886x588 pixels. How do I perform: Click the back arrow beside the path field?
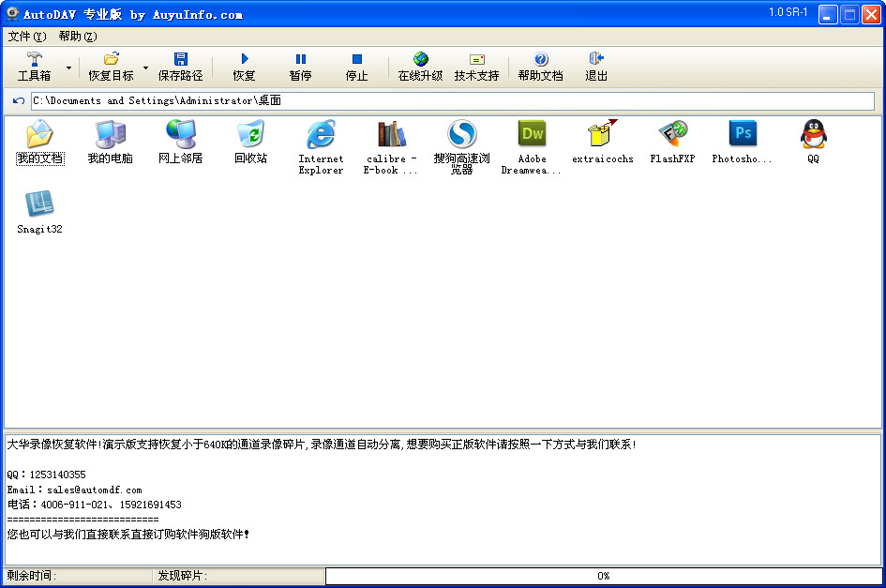[x=19, y=100]
